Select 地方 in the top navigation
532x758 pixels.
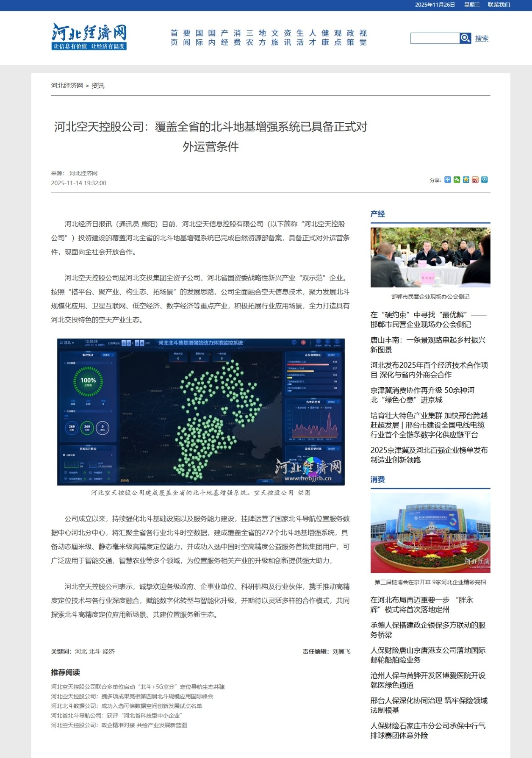[x=262, y=38]
